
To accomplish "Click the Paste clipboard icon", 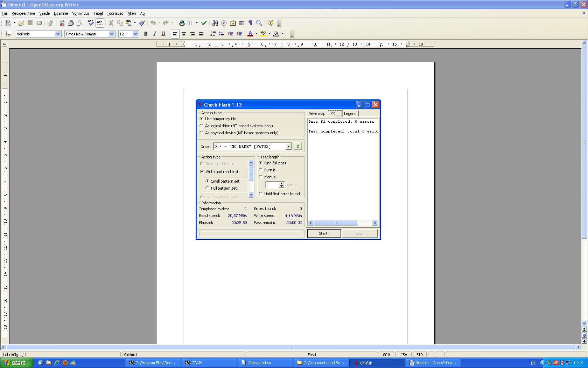I will (128, 23).
